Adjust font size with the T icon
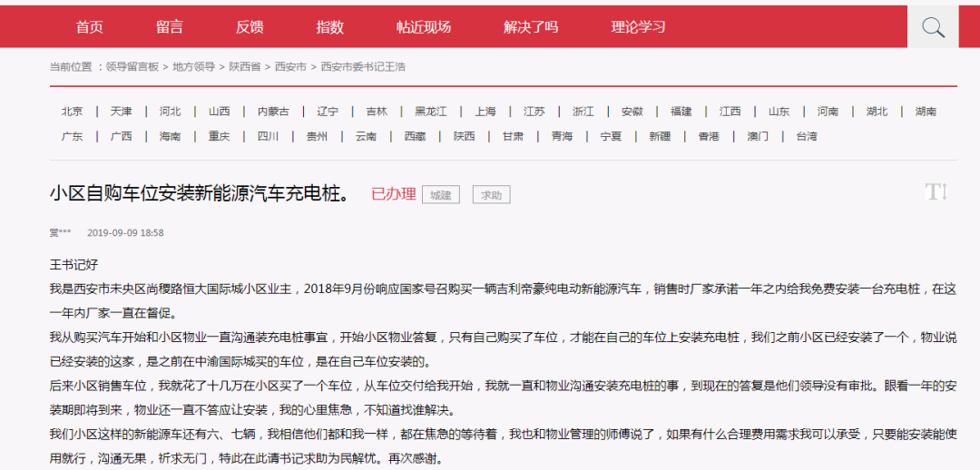980x470 pixels. tap(936, 191)
